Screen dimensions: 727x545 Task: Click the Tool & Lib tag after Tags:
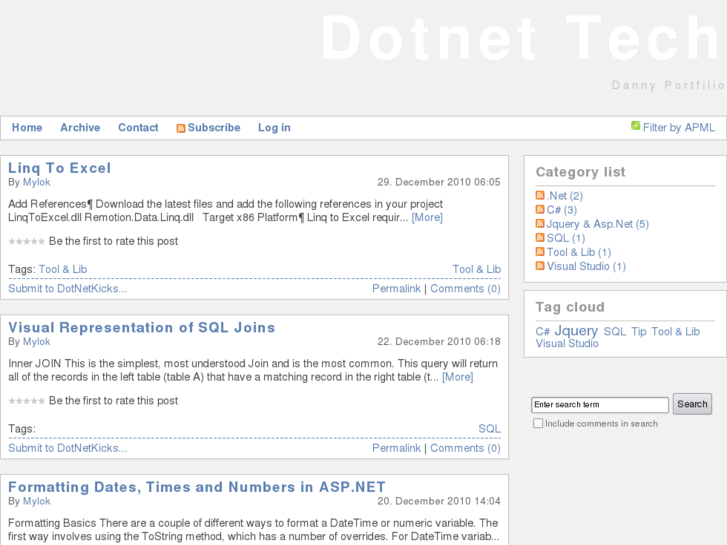click(63, 269)
